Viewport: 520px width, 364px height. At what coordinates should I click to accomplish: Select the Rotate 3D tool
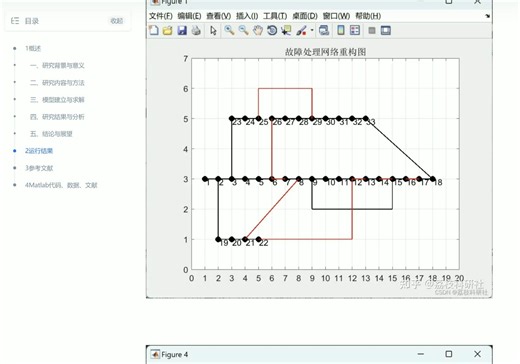click(272, 31)
